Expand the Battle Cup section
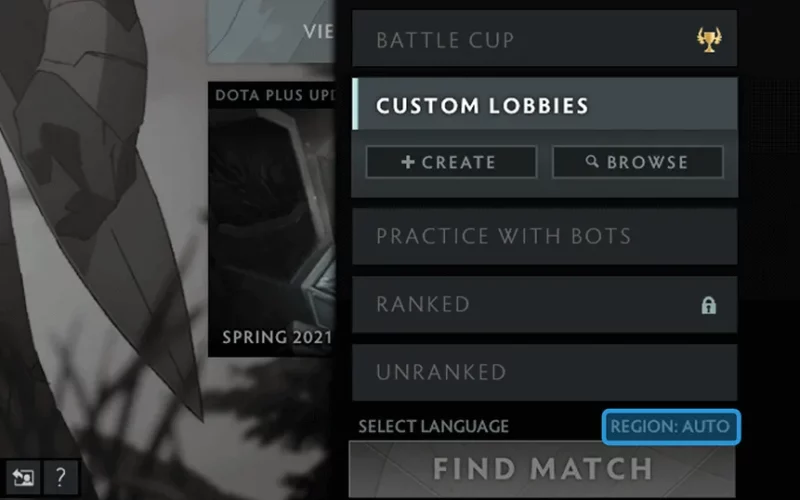The image size is (800, 500). 544,38
